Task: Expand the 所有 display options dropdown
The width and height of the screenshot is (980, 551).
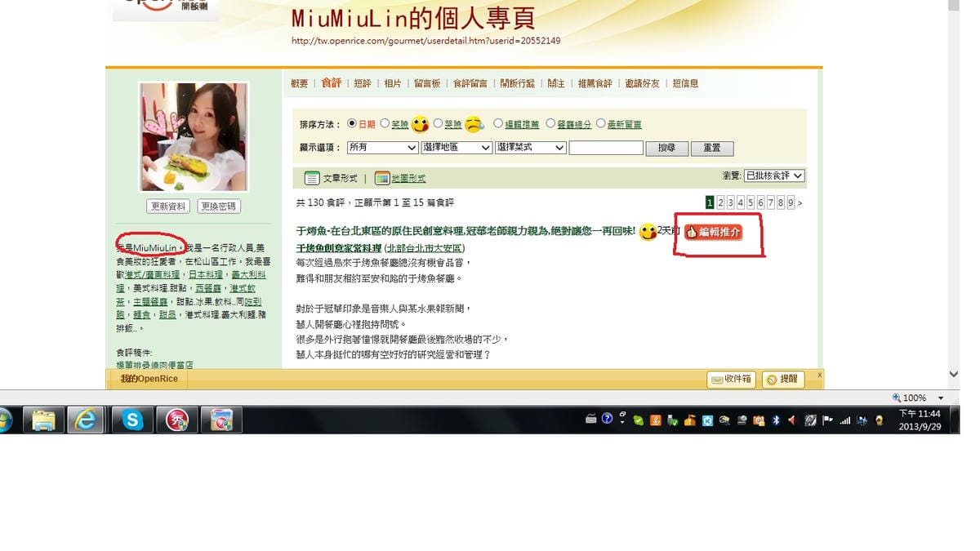Action: pos(382,148)
